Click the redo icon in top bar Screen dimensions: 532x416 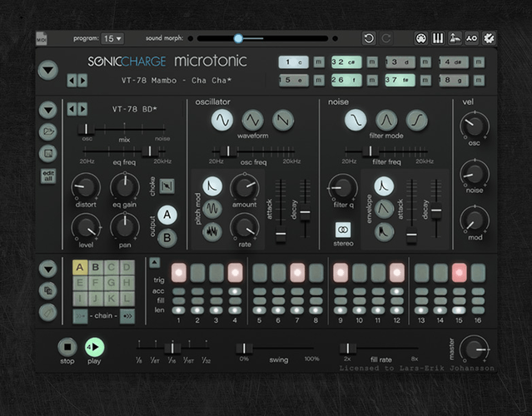pyautogui.click(x=386, y=38)
